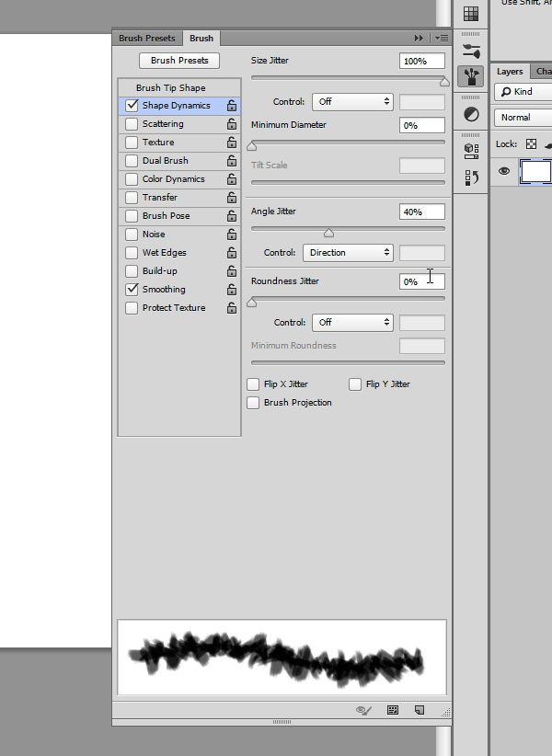The height and width of the screenshot is (756, 552).
Task: Hide the layer using eye icon
Action: [x=504, y=170]
